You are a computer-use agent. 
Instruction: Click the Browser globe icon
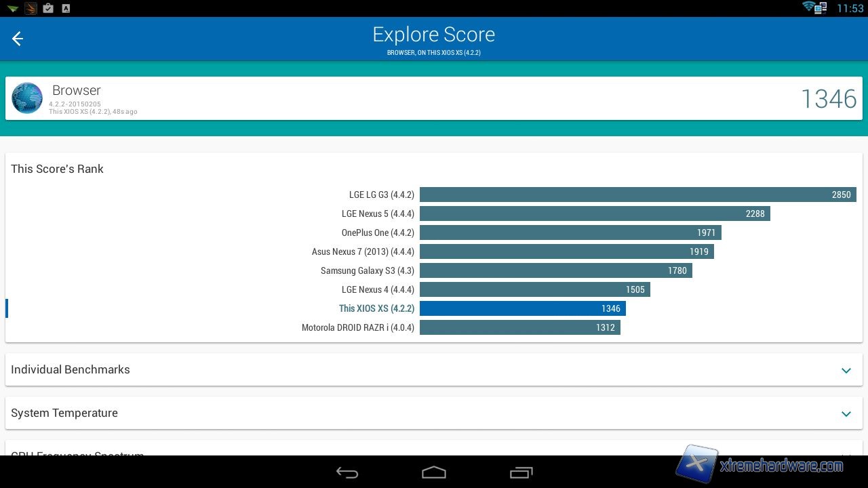[27, 98]
